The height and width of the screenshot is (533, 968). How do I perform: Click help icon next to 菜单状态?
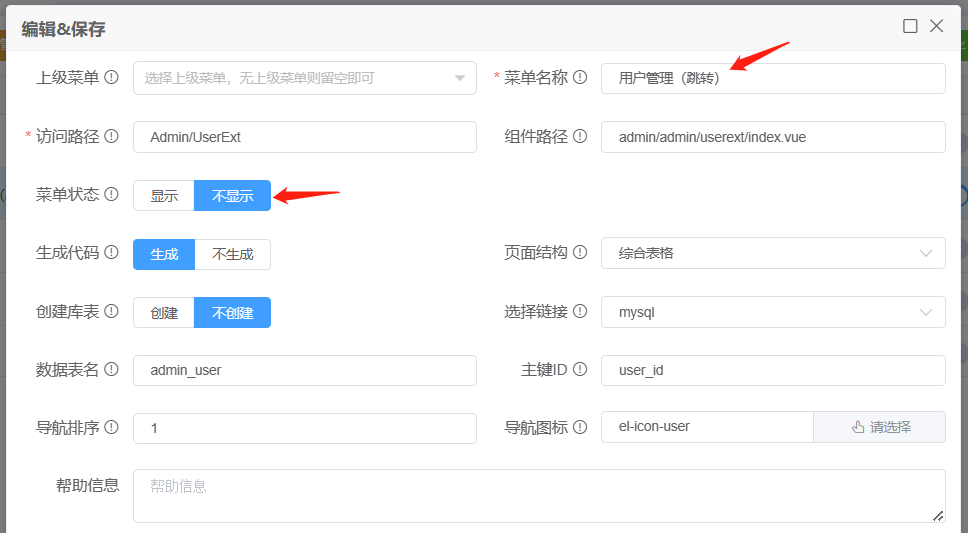112,195
